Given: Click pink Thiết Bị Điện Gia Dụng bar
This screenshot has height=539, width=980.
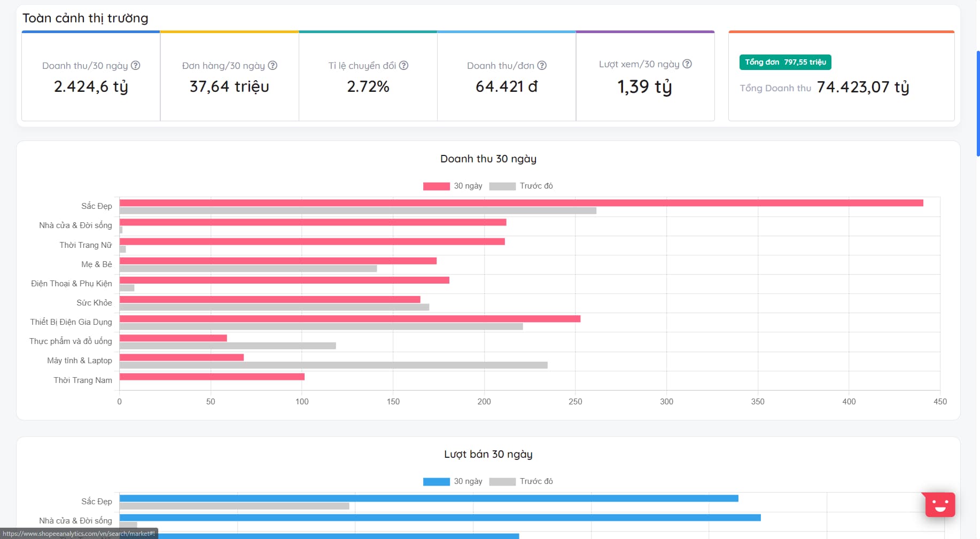Looking at the screenshot, I should [x=349, y=319].
